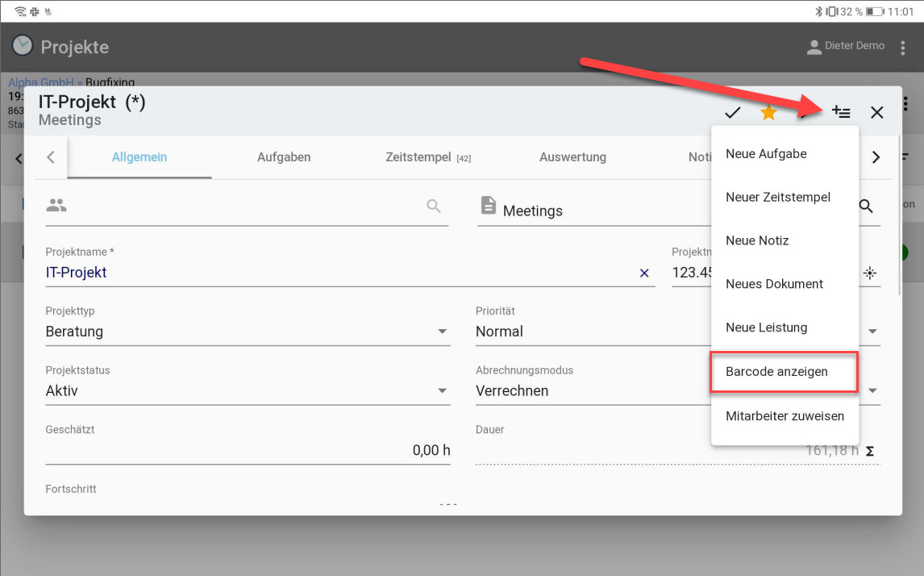Clear the Projektname field with X
Screen dimensions: 924x576
pyautogui.click(x=644, y=273)
